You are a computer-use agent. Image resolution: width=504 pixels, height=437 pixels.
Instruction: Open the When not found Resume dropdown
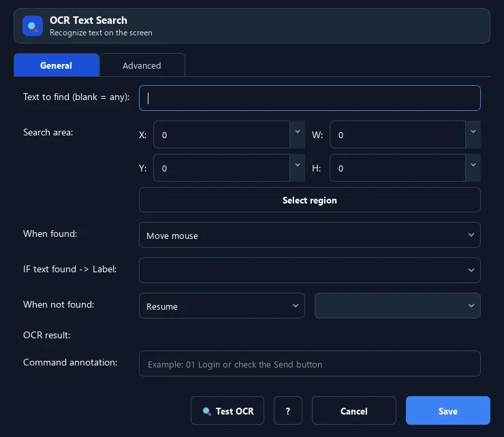click(222, 306)
